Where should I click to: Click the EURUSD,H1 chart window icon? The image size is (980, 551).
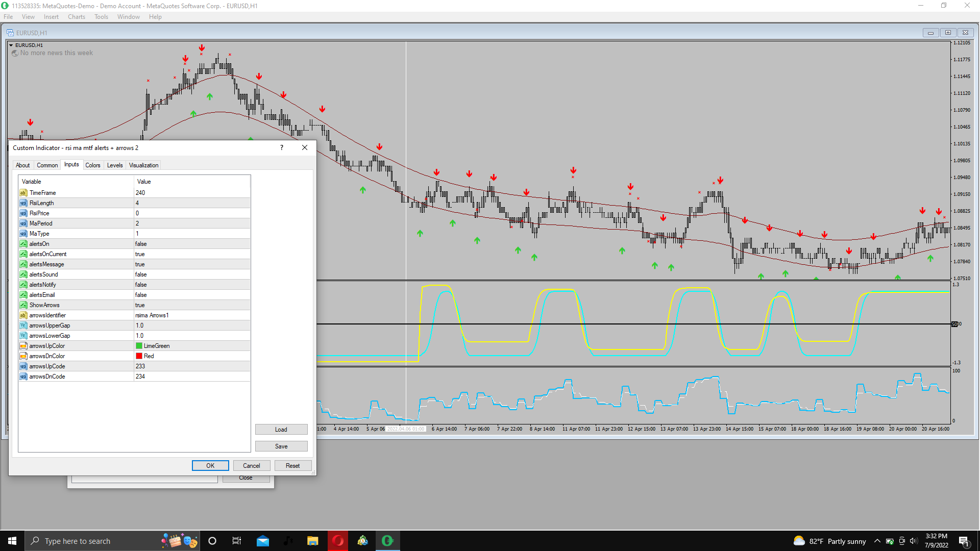10,33
